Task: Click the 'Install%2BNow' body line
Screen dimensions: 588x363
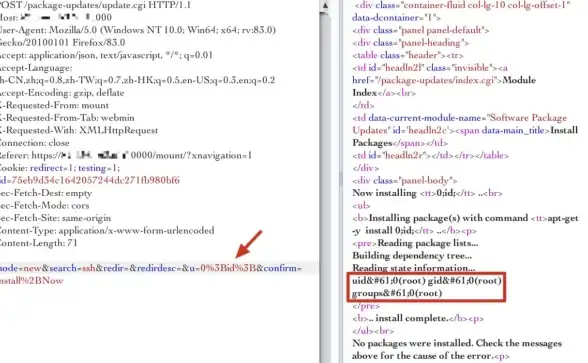Action: tap(32, 280)
